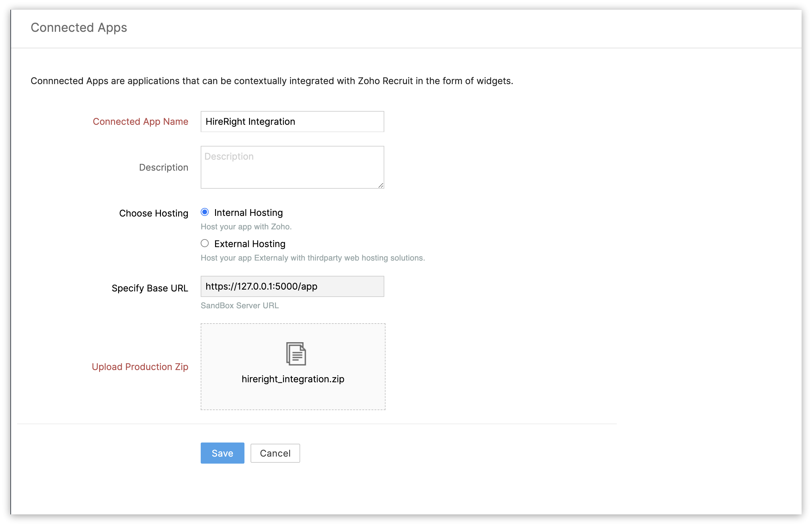The image size is (812, 526).
Task: Click the Cancel button
Action: point(275,453)
